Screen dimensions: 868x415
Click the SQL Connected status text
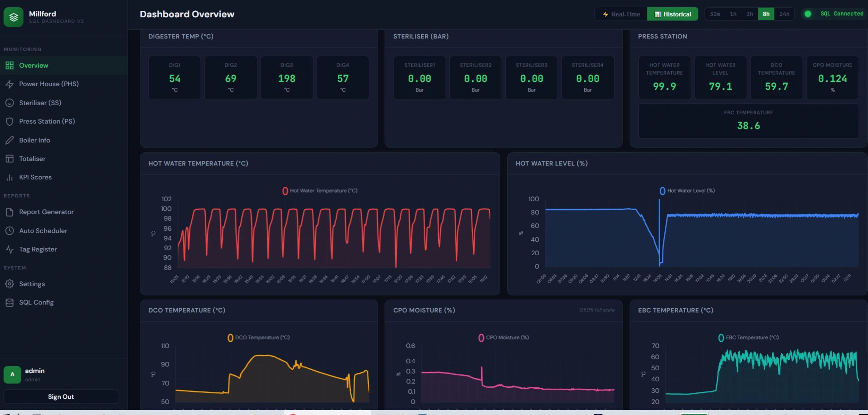842,14
